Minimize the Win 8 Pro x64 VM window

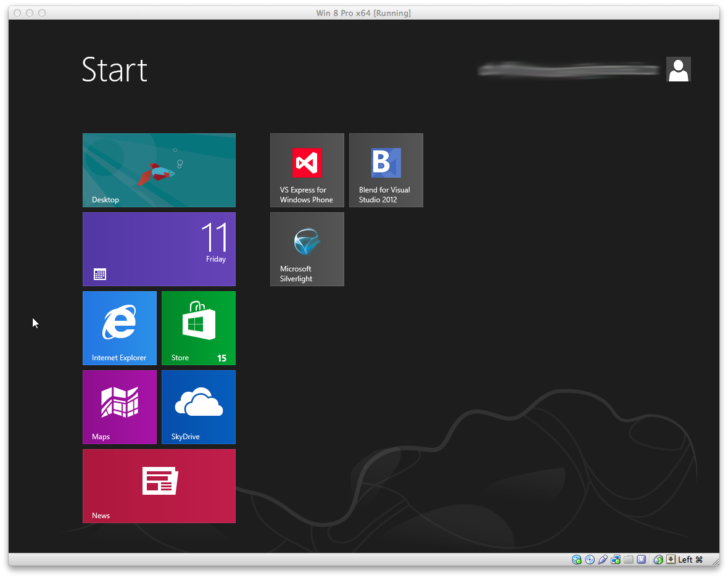tap(30, 13)
